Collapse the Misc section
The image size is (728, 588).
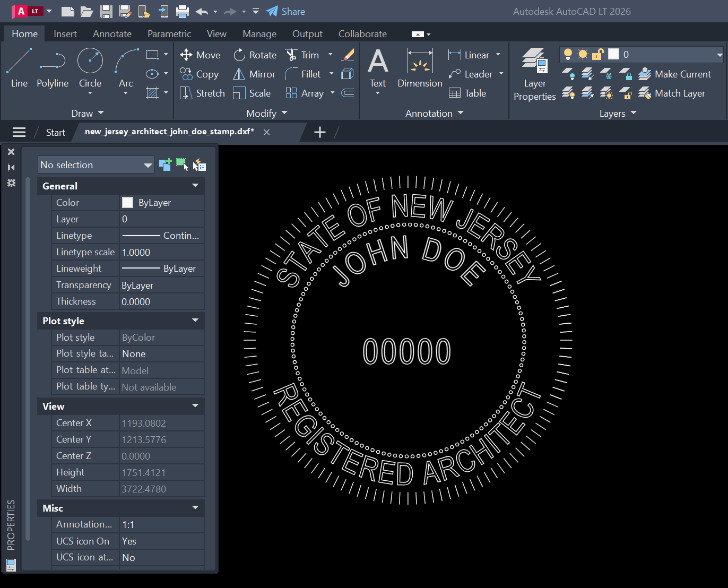tap(195, 507)
